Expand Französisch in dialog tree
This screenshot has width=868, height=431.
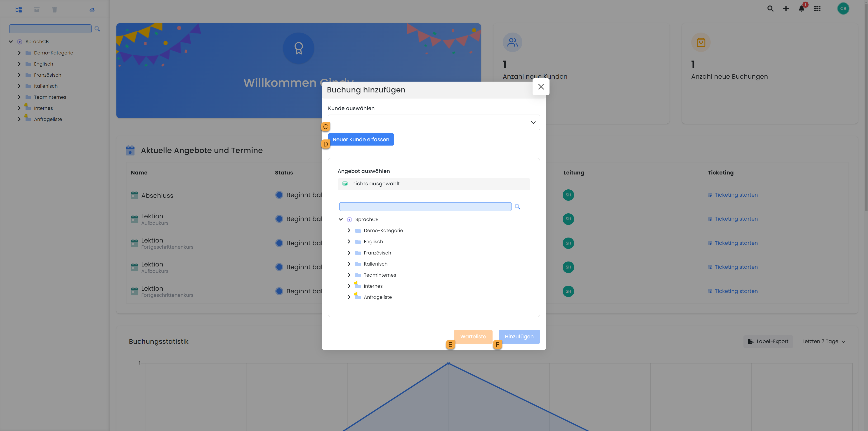click(349, 253)
